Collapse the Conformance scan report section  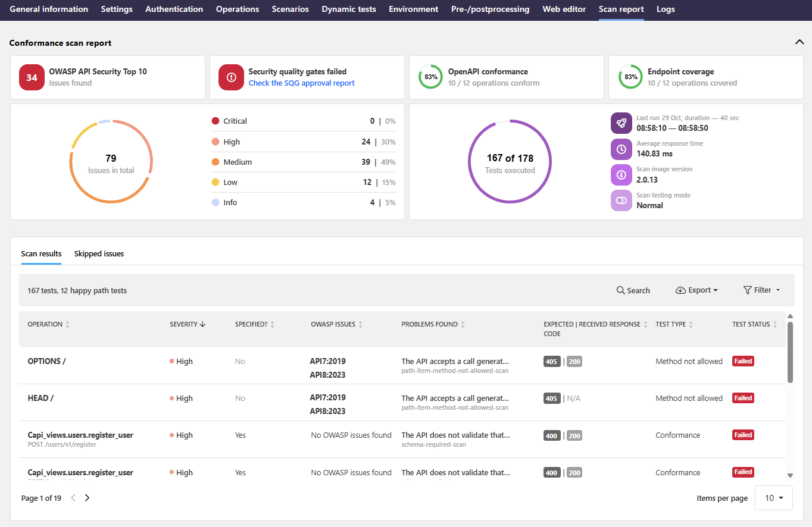799,42
